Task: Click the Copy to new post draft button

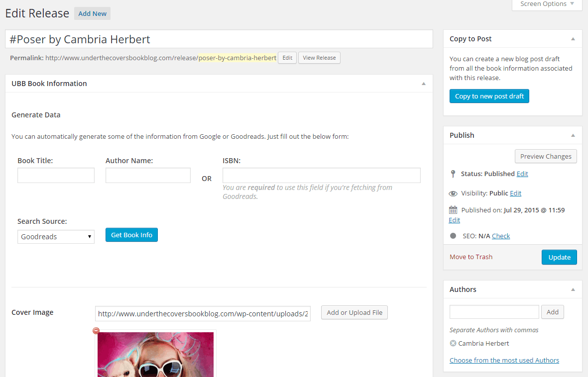Action: coord(489,96)
